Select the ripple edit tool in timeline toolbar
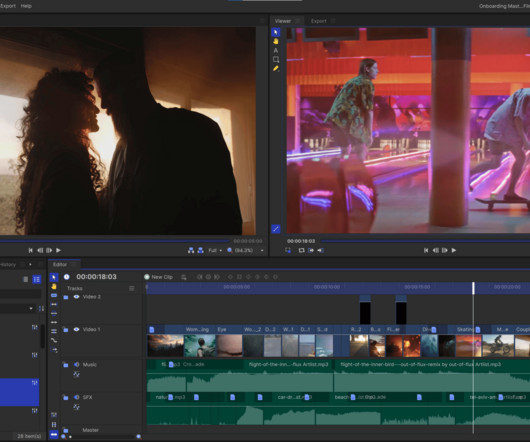Viewport: 530px width, 442px height. pyautogui.click(x=54, y=313)
